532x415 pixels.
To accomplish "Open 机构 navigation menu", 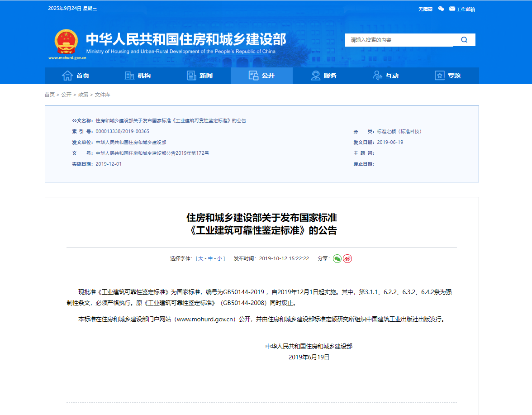I will [x=138, y=76].
